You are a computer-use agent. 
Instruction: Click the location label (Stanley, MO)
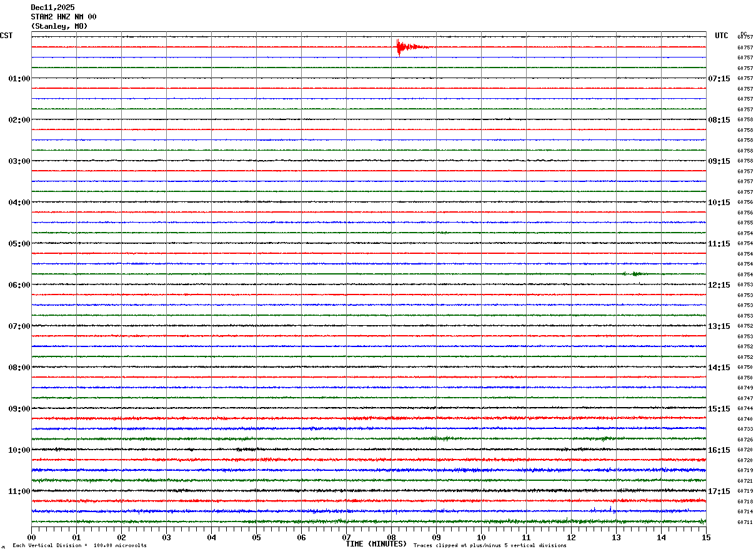pos(59,26)
